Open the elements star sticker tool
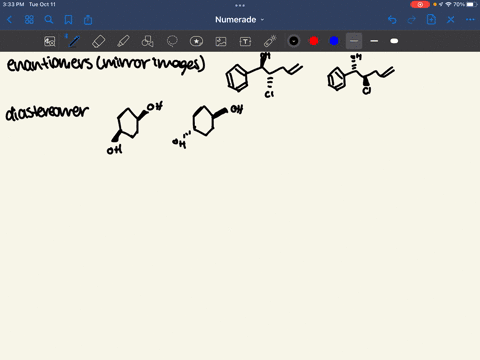 [x=196, y=41]
